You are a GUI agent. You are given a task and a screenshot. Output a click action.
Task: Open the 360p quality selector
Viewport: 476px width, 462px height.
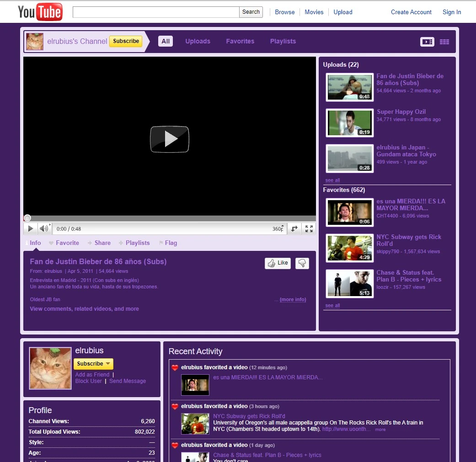(x=277, y=228)
